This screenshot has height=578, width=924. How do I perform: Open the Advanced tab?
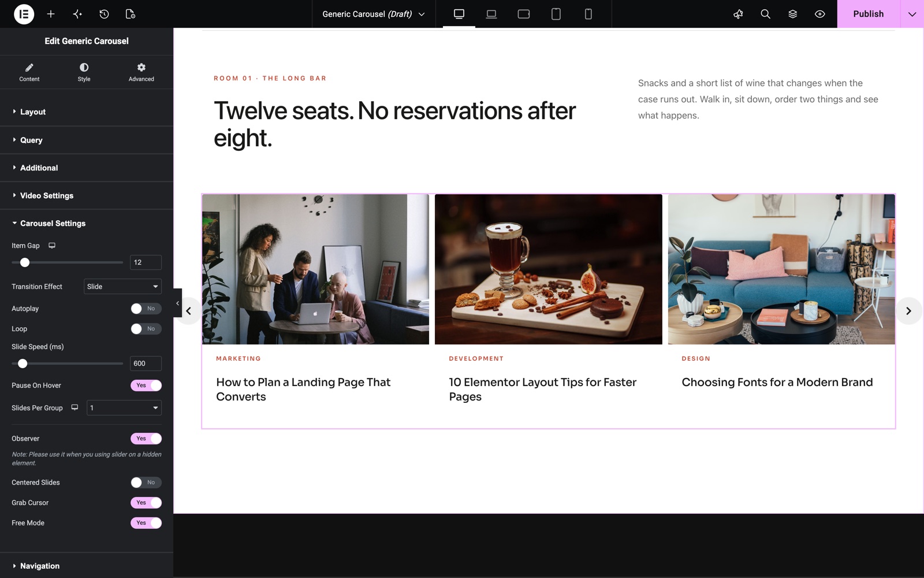coord(141,72)
